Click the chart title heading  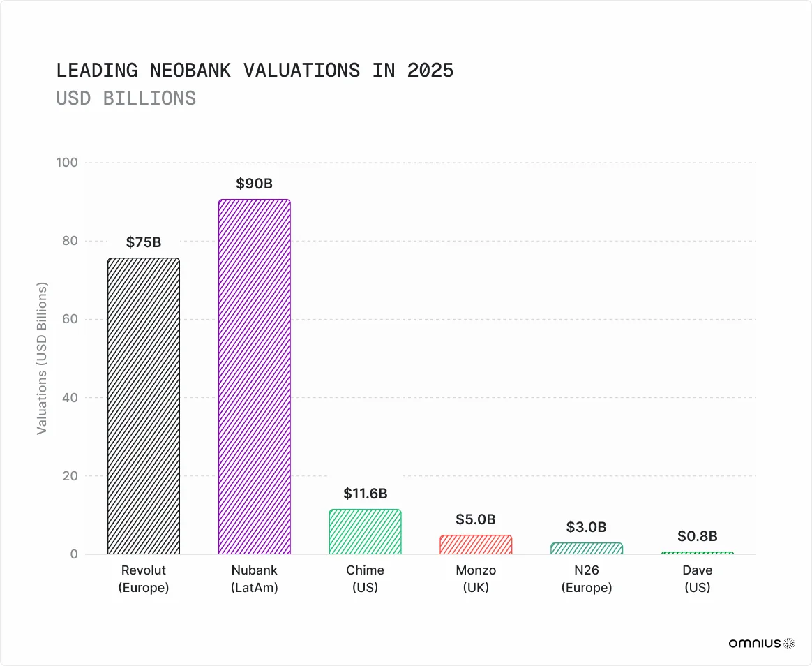tap(255, 71)
